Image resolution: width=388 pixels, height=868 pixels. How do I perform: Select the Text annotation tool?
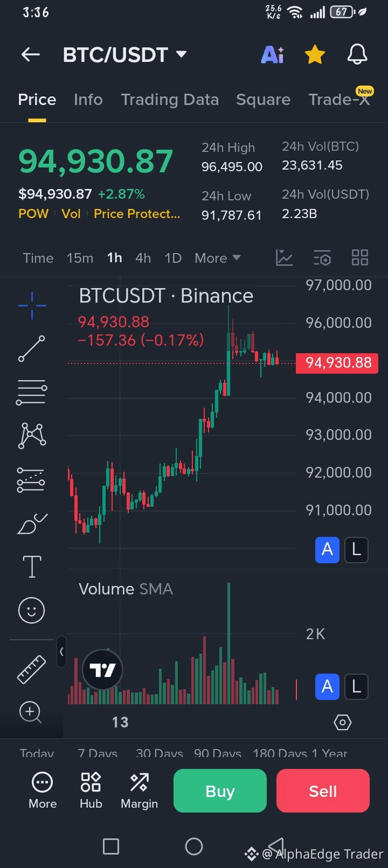(x=32, y=566)
